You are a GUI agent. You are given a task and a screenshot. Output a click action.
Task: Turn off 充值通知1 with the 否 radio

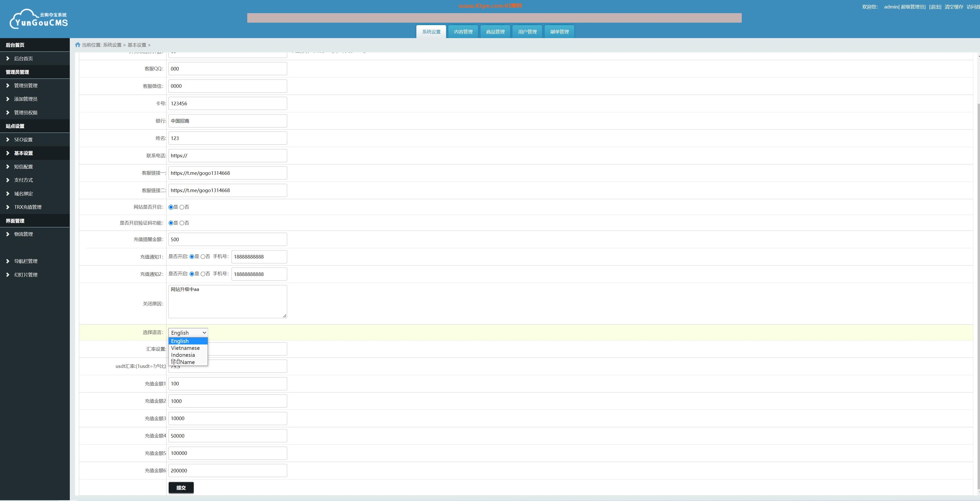[x=203, y=257]
